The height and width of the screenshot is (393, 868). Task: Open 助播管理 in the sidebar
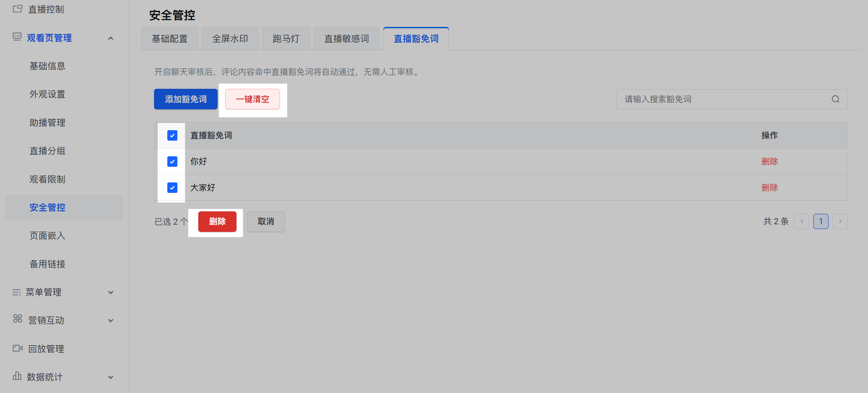47,123
